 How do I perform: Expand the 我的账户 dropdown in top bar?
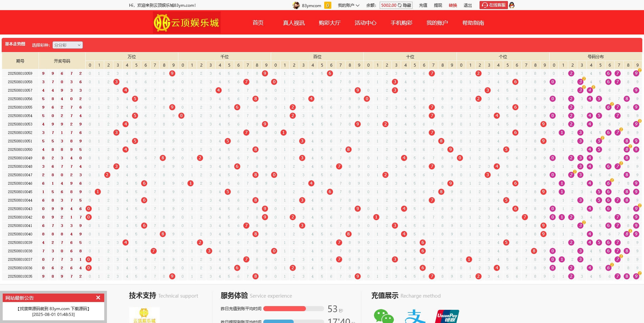tap(348, 5)
